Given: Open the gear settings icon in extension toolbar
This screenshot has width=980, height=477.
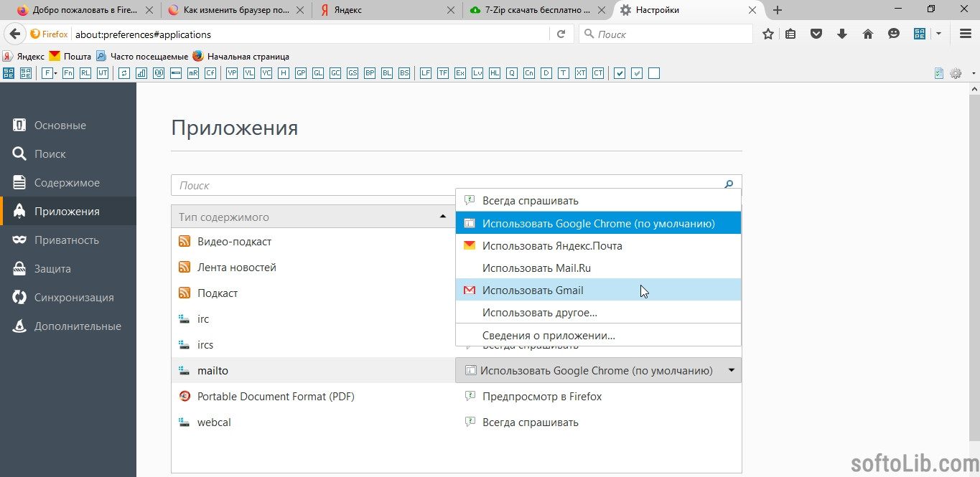Looking at the screenshot, I should (x=956, y=73).
